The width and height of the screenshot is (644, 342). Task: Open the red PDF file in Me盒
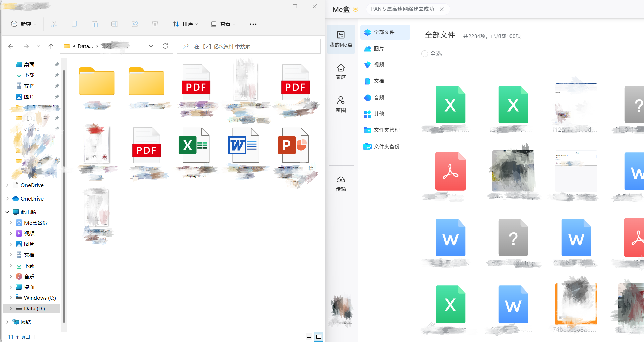pyautogui.click(x=450, y=171)
